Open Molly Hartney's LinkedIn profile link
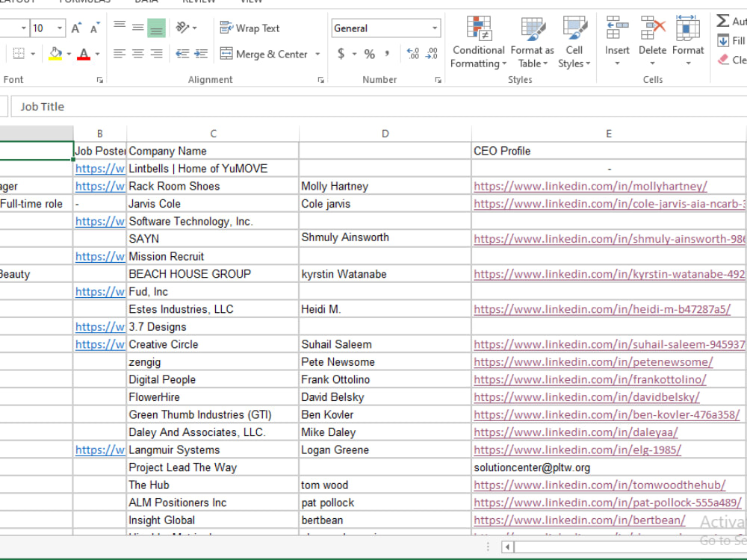The height and width of the screenshot is (560, 747). coord(590,186)
